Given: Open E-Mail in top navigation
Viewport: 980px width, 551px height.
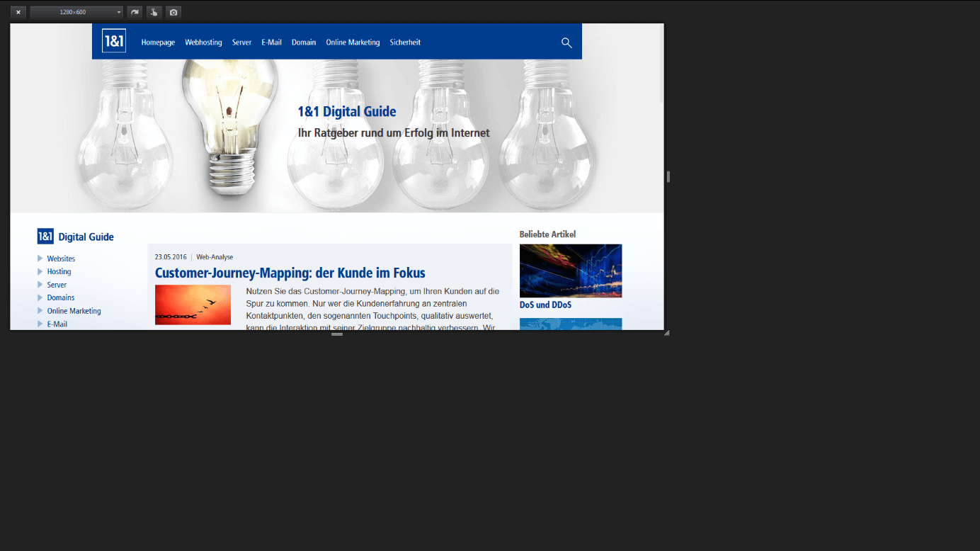Looking at the screenshot, I should [x=271, y=42].
